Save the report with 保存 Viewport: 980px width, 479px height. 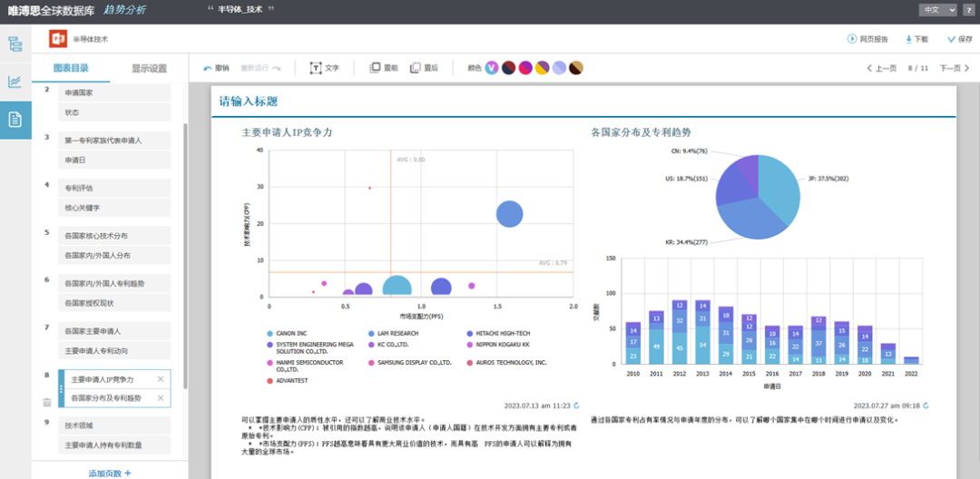960,39
